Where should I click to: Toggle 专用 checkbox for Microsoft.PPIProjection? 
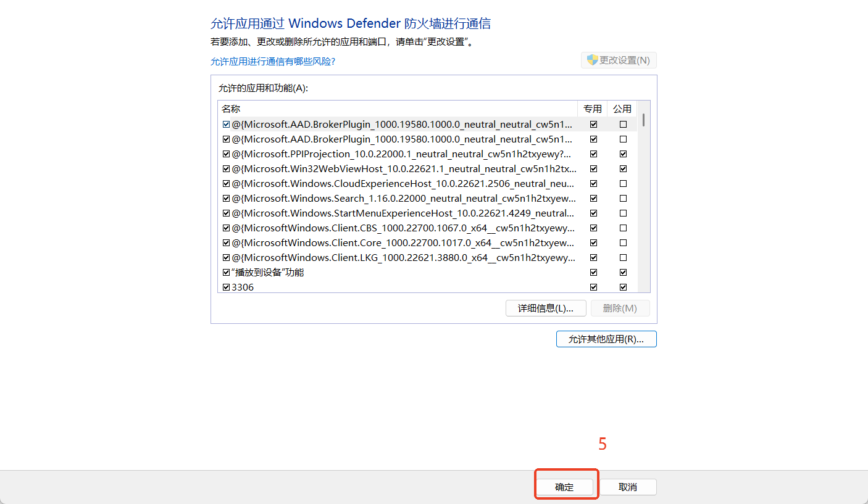[594, 154]
